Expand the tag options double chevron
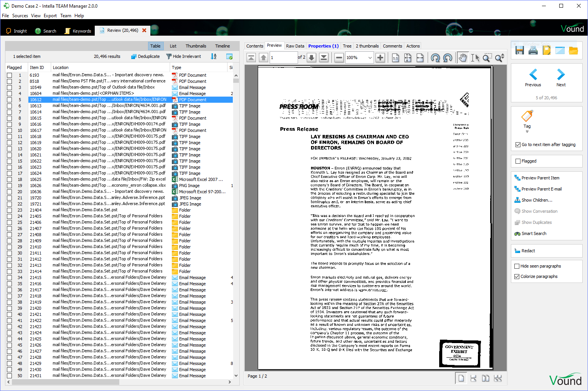Image resolution: width=588 pixels, height=391 pixels. tap(527, 131)
